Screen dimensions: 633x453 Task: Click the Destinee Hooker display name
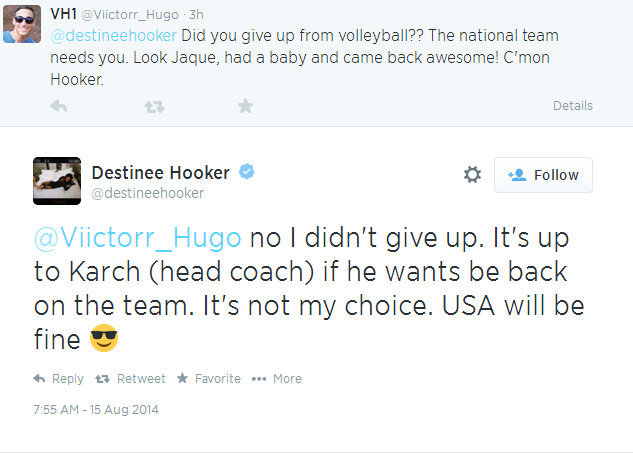(x=160, y=173)
